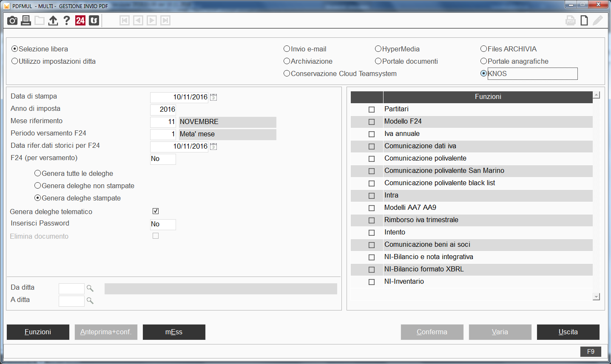
Task: Click the Funzioni column header
Action: coord(488,97)
